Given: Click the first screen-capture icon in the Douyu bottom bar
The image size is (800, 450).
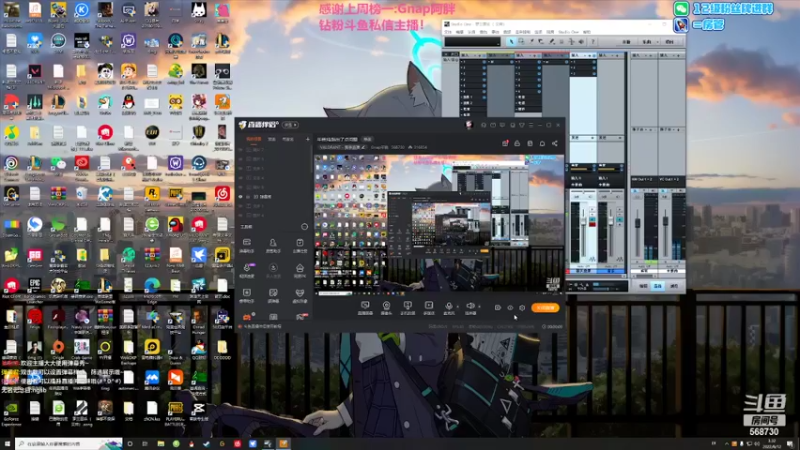Looking at the screenshot, I should [x=365, y=306].
